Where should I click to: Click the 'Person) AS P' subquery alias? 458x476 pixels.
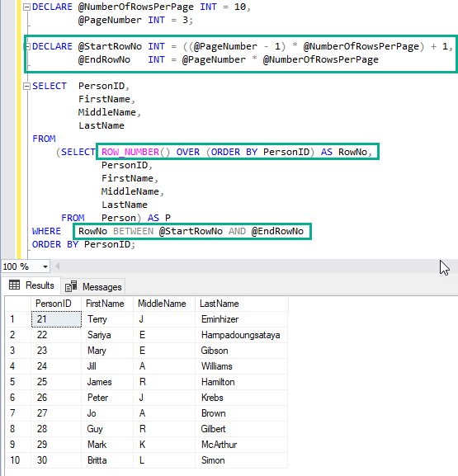coord(136,218)
